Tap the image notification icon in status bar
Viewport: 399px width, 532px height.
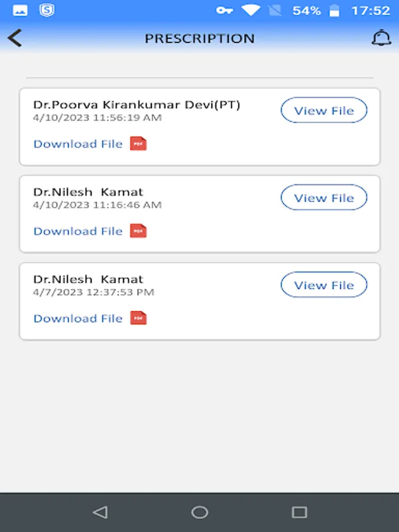[x=20, y=10]
